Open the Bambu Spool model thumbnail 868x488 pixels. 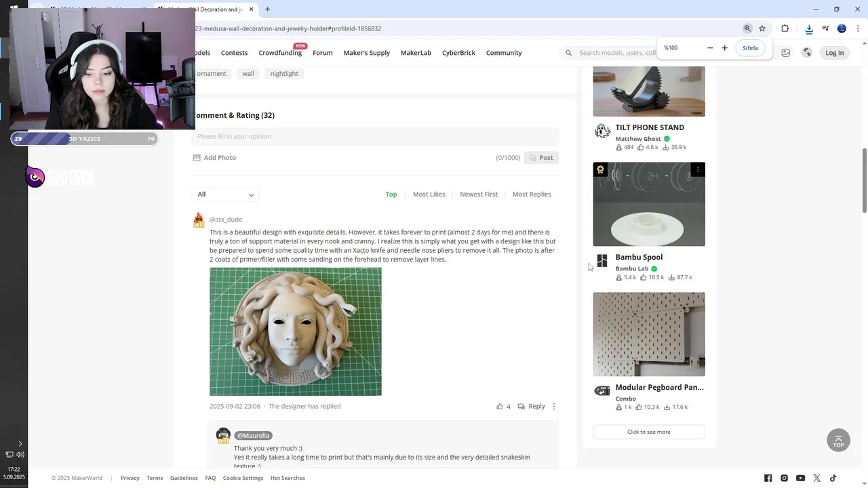[649, 204]
